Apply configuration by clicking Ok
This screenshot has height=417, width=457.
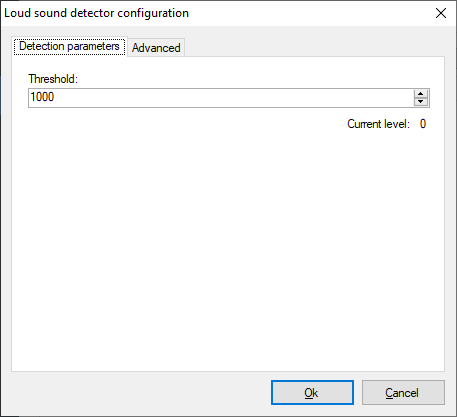(312, 393)
